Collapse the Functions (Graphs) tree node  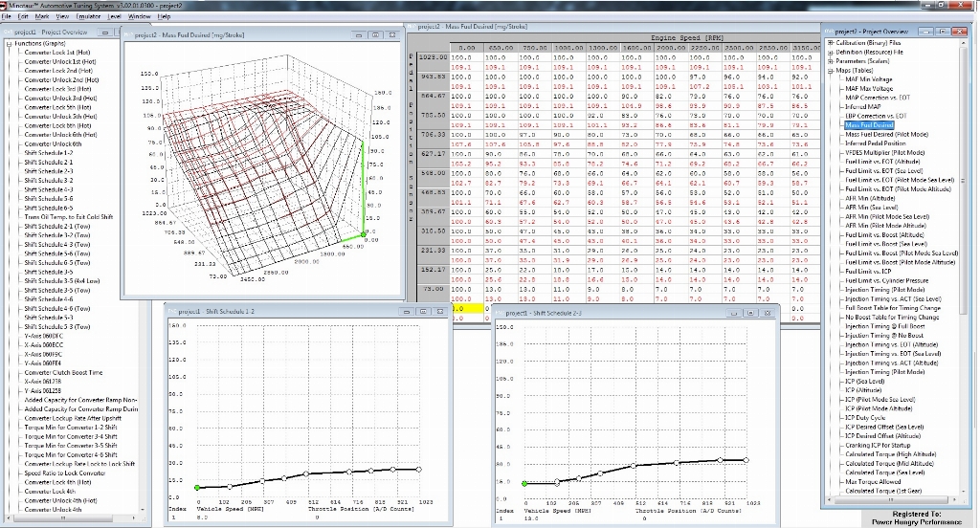[x=10, y=44]
